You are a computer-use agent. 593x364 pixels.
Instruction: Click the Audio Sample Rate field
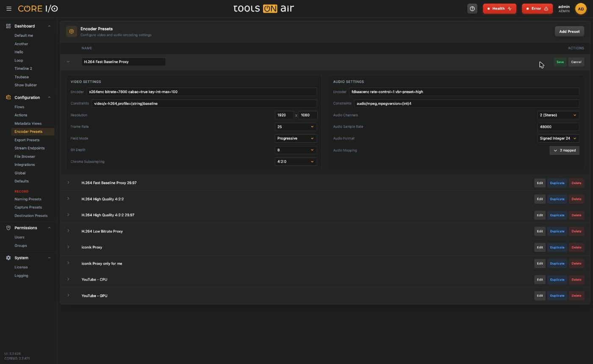[558, 127]
